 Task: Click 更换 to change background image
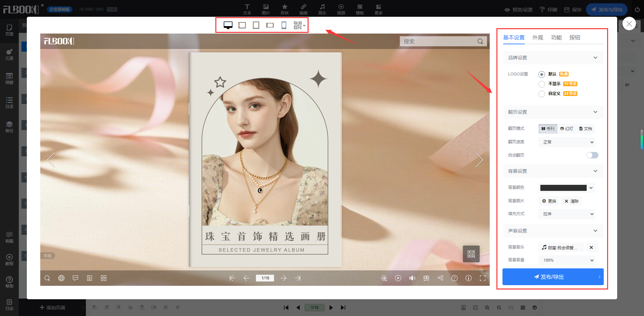click(x=549, y=201)
